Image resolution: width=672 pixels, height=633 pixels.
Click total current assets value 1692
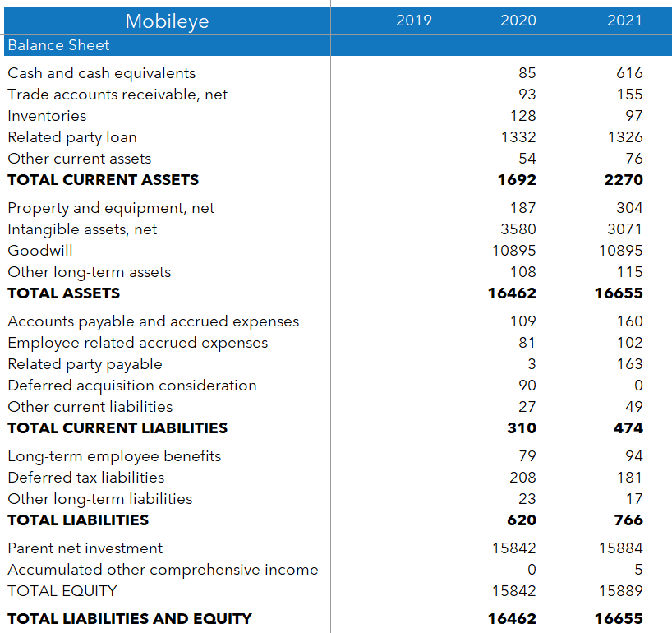click(517, 180)
